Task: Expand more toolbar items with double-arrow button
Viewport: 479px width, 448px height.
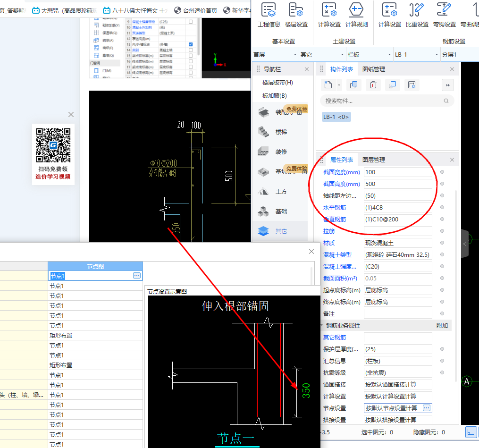Action: pyautogui.click(x=448, y=85)
